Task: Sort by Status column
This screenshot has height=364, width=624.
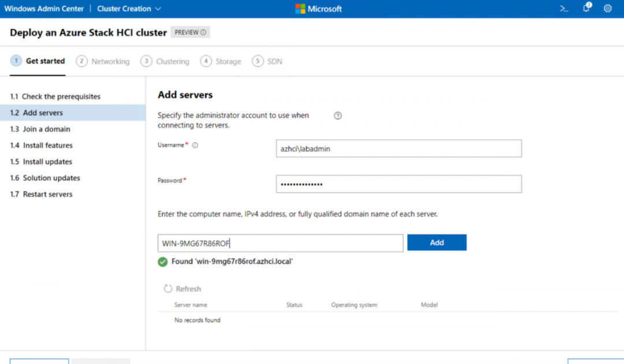Action: tap(294, 304)
